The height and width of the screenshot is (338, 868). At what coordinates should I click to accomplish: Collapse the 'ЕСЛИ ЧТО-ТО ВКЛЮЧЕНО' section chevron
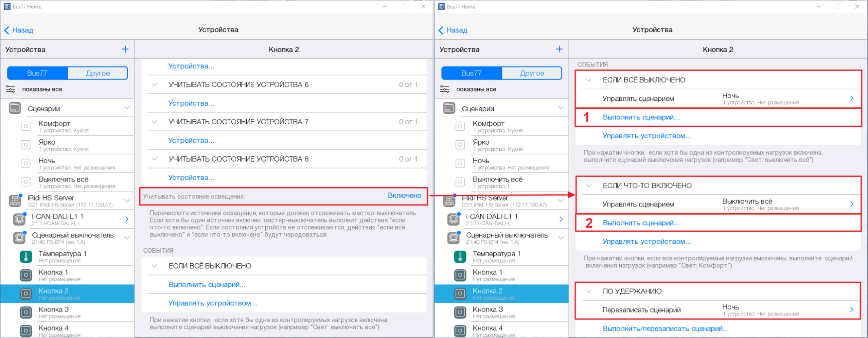[x=588, y=186]
